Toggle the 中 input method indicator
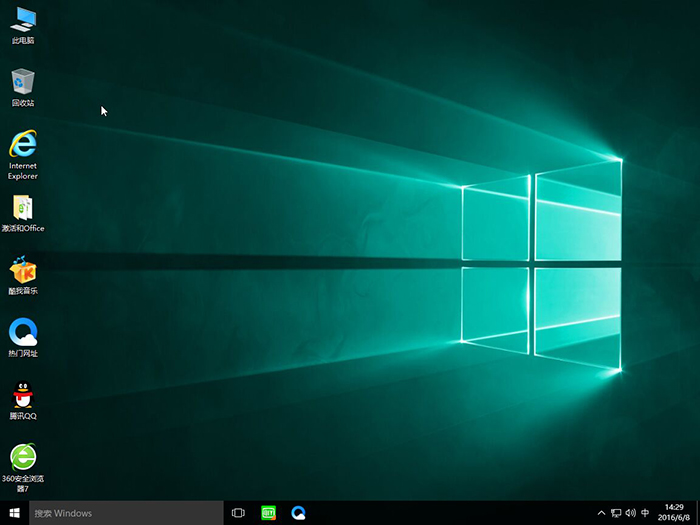 (646, 513)
